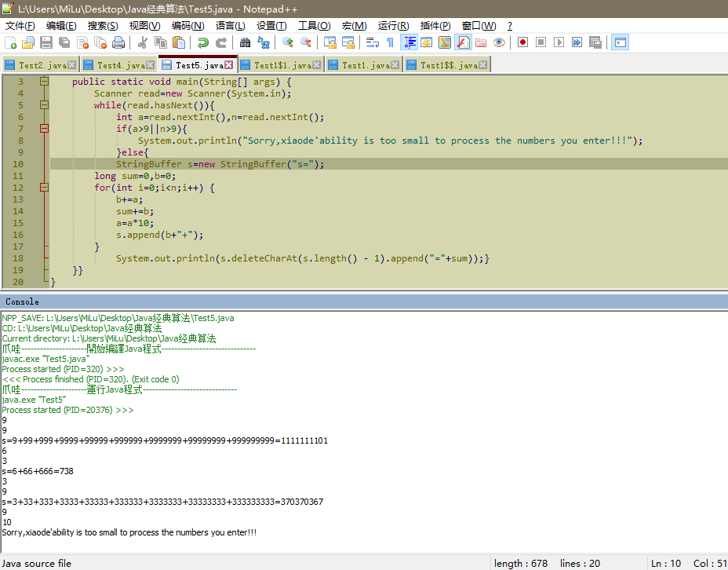
Task: Open the ? help menu
Action: [510, 26]
